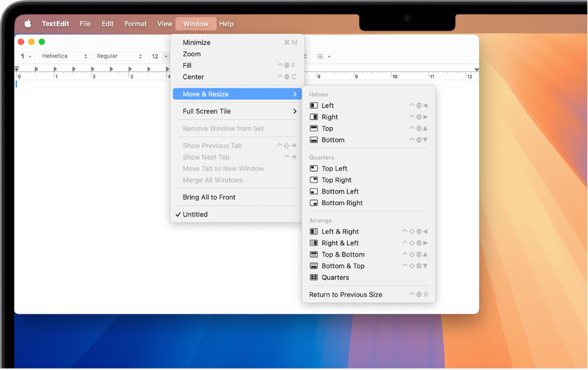
Task: Open the Apple menu
Action: (x=28, y=24)
